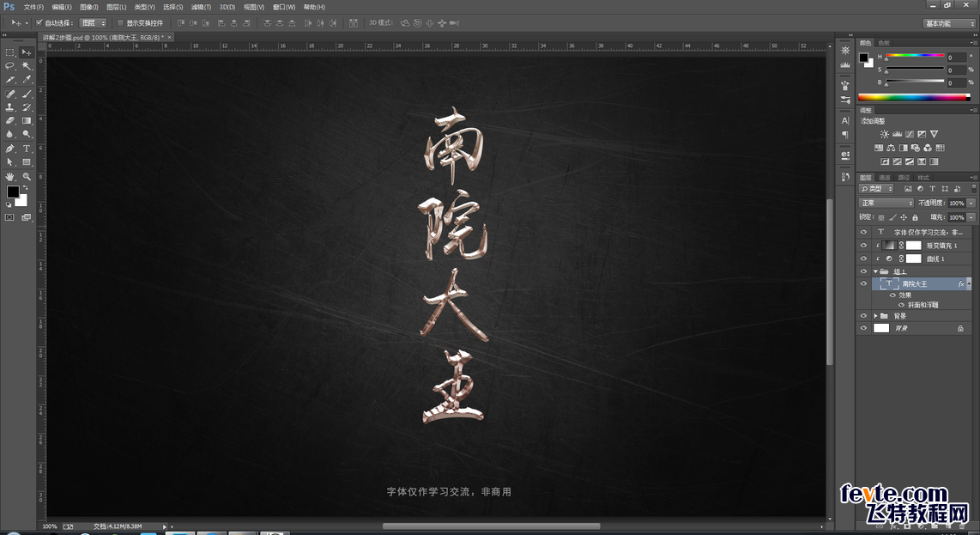
Task: Select the Hand tool
Action: click(x=9, y=176)
